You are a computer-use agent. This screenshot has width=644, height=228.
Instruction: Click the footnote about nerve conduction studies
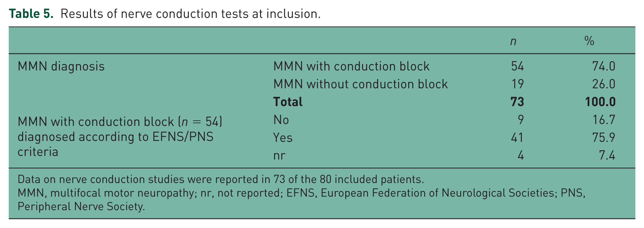[x=221, y=179]
